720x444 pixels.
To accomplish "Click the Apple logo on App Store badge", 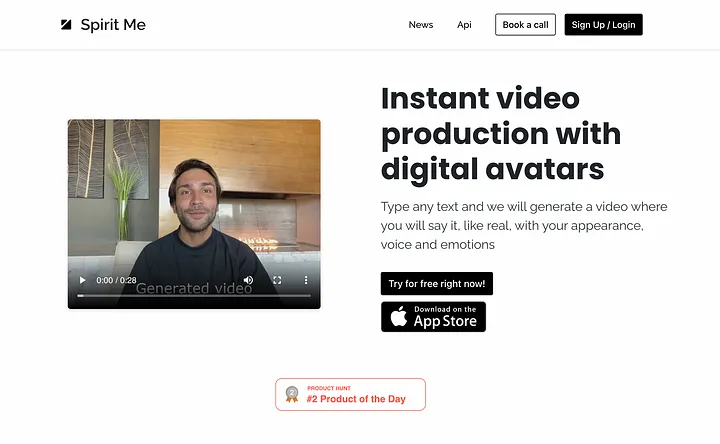I will click(x=399, y=316).
